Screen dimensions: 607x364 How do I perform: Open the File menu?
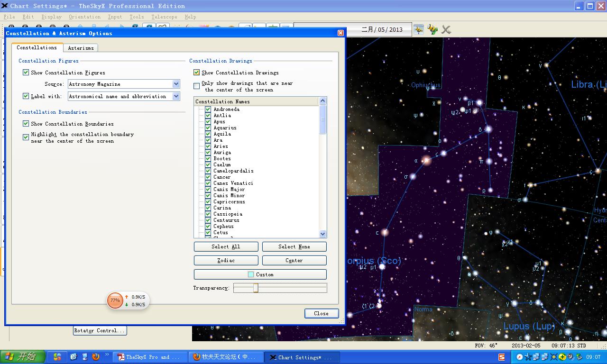click(9, 17)
